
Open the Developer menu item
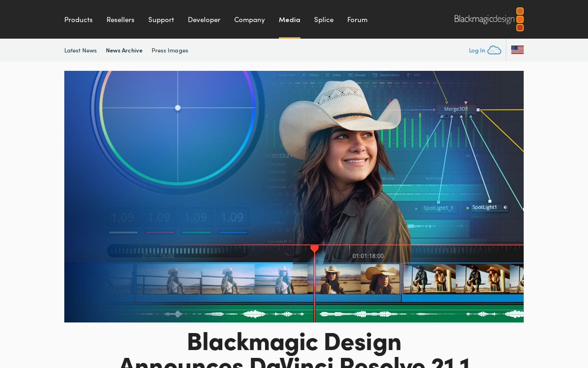(204, 19)
